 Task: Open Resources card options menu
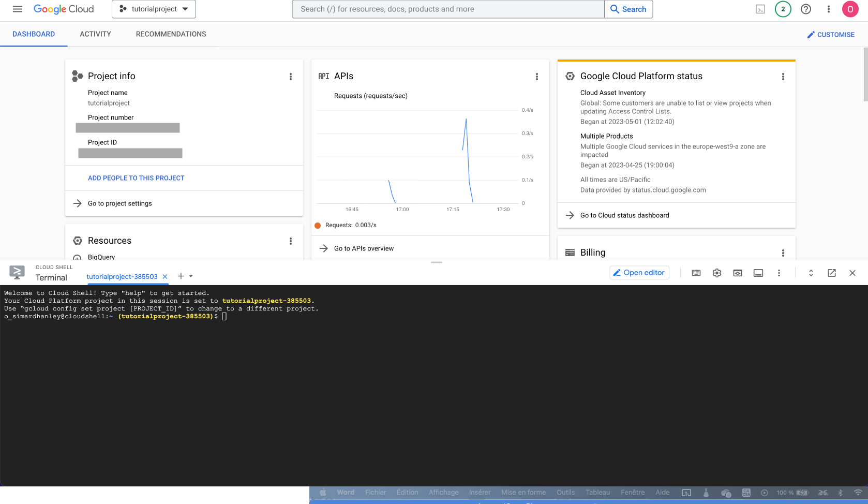pos(291,241)
